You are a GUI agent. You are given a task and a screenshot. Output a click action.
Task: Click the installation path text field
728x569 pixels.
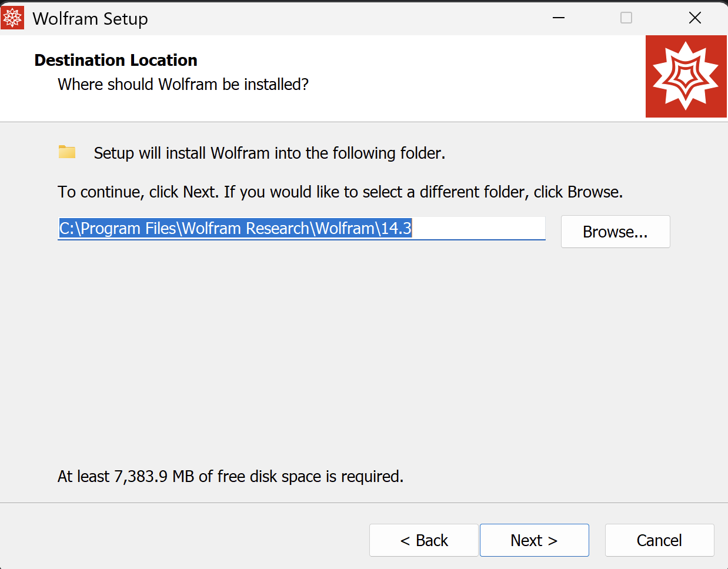tap(235, 228)
